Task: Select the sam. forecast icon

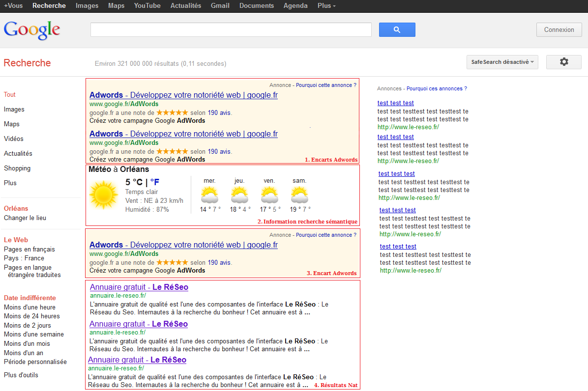Action: pos(299,195)
